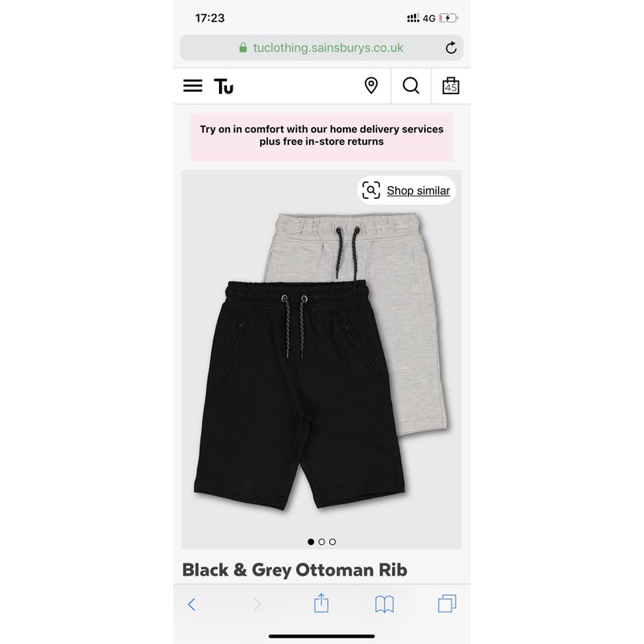Select the second image carousel dot
This screenshot has height=644, width=644.
click(x=321, y=542)
